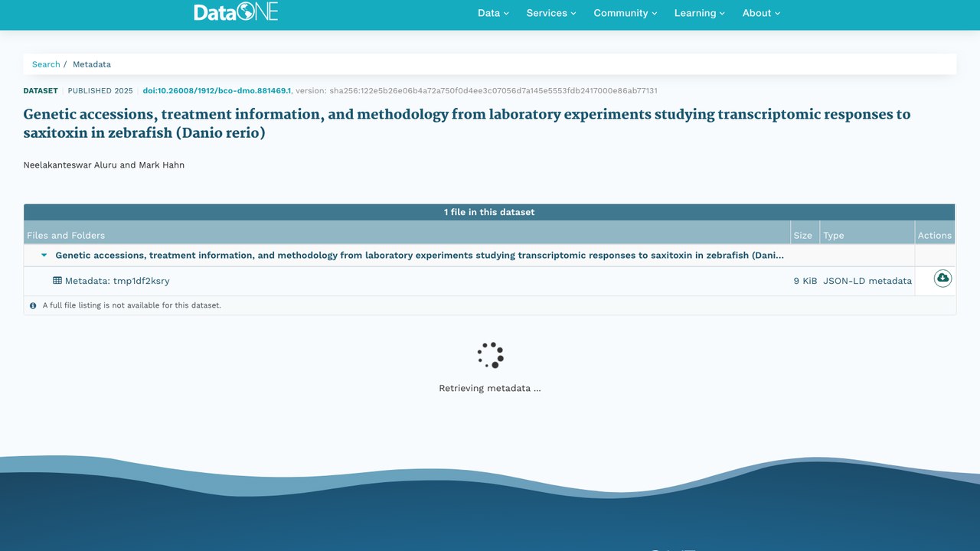
Task: Collapse the dataset folder using triangle arrow
Action: [x=44, y=255]
